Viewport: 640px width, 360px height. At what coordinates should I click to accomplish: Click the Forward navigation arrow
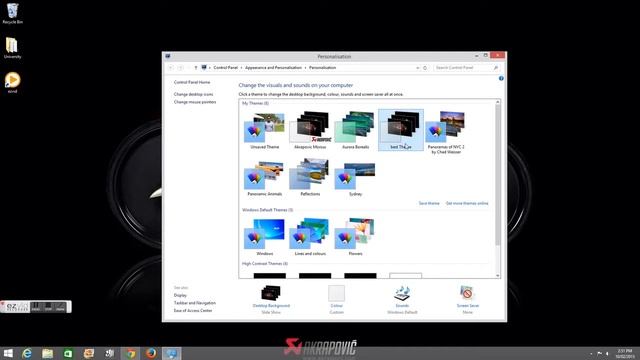tap(180, 68)
